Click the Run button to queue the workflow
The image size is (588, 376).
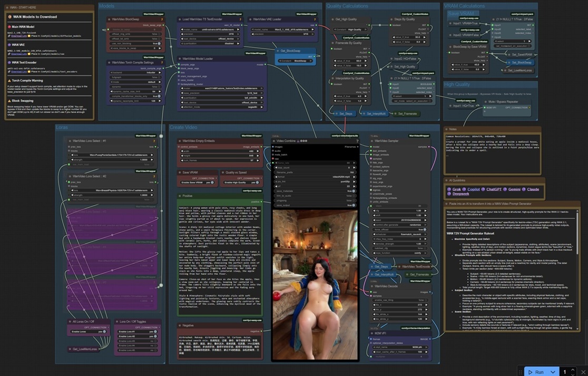pyautogui.click(x=536, y=372)
